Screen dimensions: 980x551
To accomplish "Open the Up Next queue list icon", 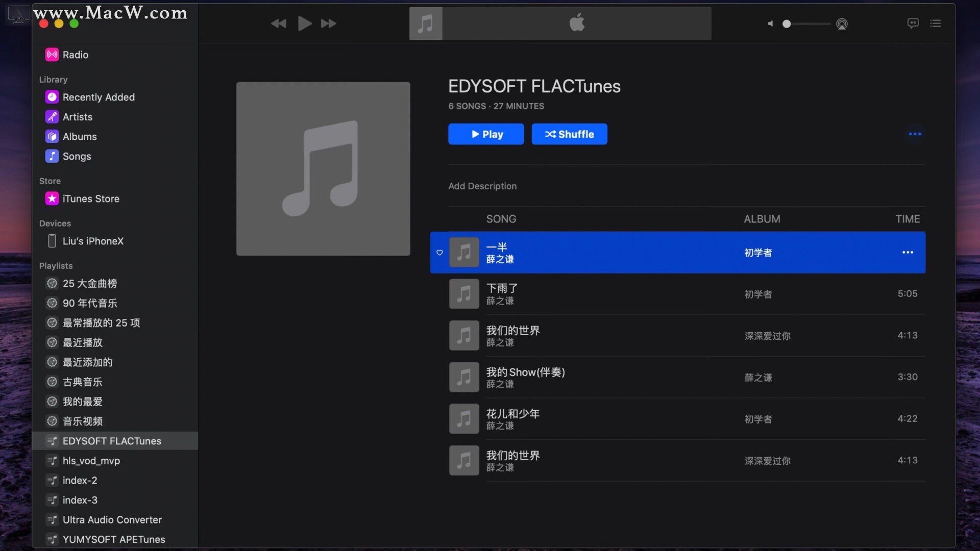I will pyautogui.click(x=936, y=23).
